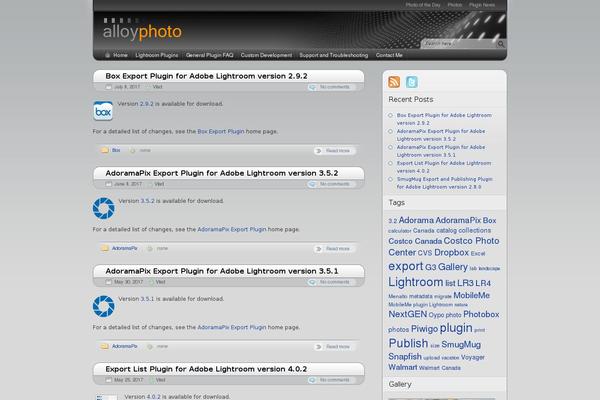Select the Lightroom tag
This screenshot has width=600, height=400.
coord(416,282)
